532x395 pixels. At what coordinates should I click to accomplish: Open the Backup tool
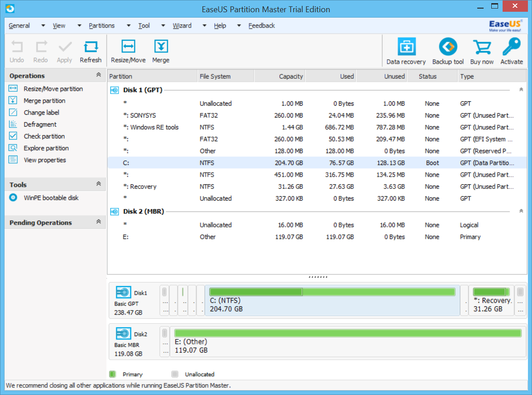click(x=448, y=47)
